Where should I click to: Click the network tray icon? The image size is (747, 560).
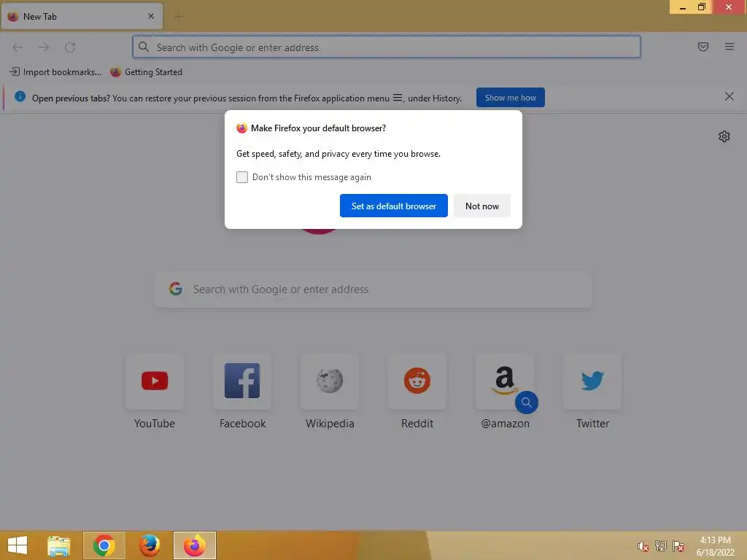pyautogui.click(x=660, y=546)
